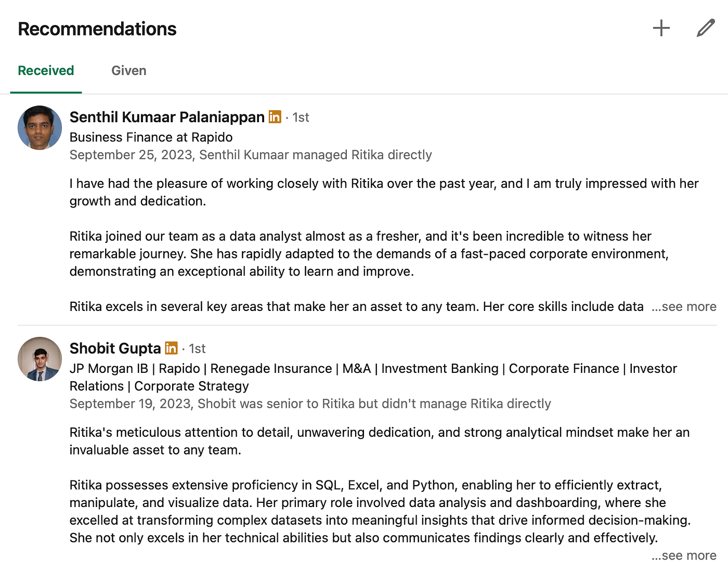The width and height of the screenshot is (728, 571).
Task: Click Senthil Kumaar's profile photo
Action: (x=40, y=127)
